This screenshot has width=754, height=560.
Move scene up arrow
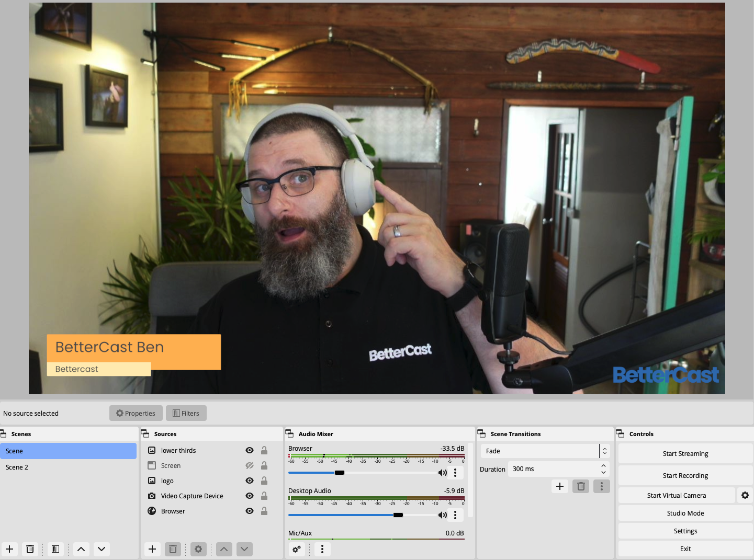point(81,549)
